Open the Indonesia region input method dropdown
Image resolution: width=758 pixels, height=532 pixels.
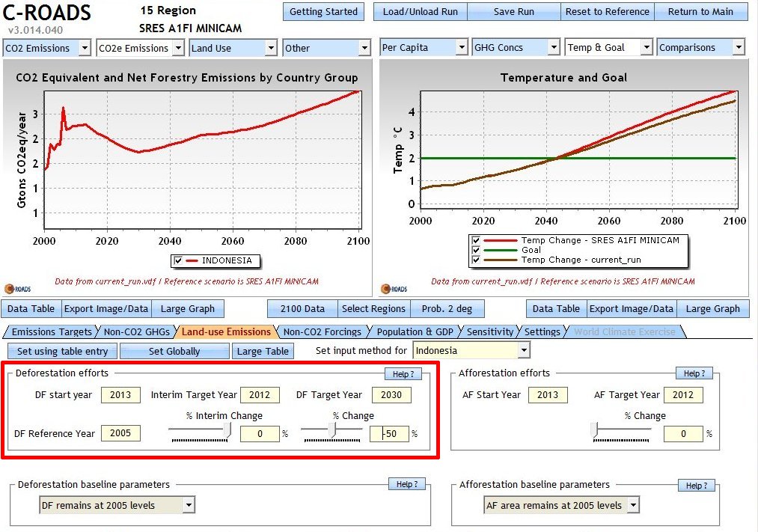point(472,350)
